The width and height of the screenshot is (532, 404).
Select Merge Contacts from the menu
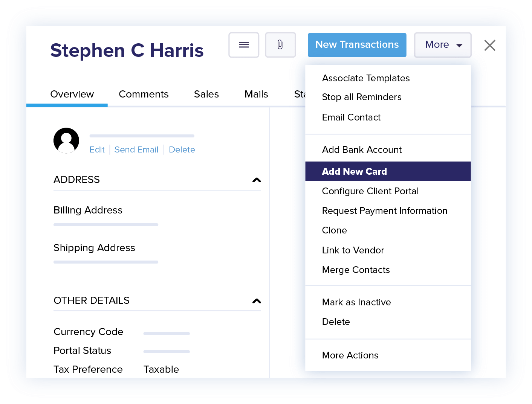point(356,270)
